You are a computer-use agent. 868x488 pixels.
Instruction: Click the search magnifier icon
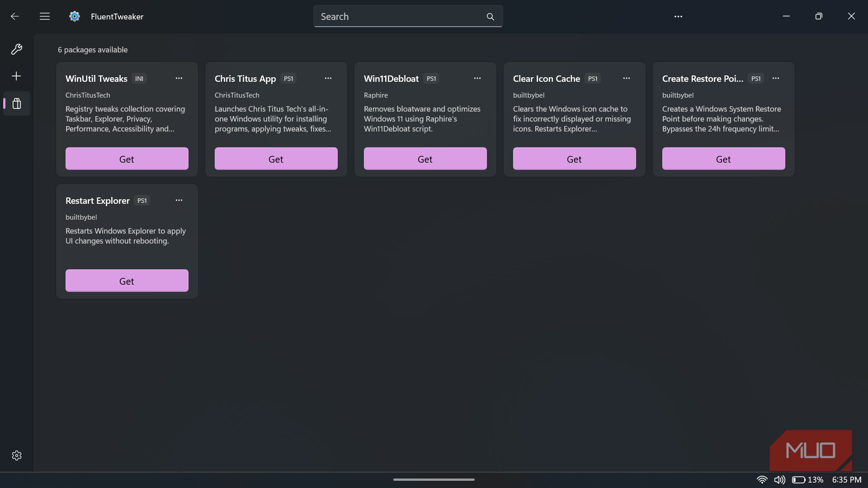click(x=491, y=17)
